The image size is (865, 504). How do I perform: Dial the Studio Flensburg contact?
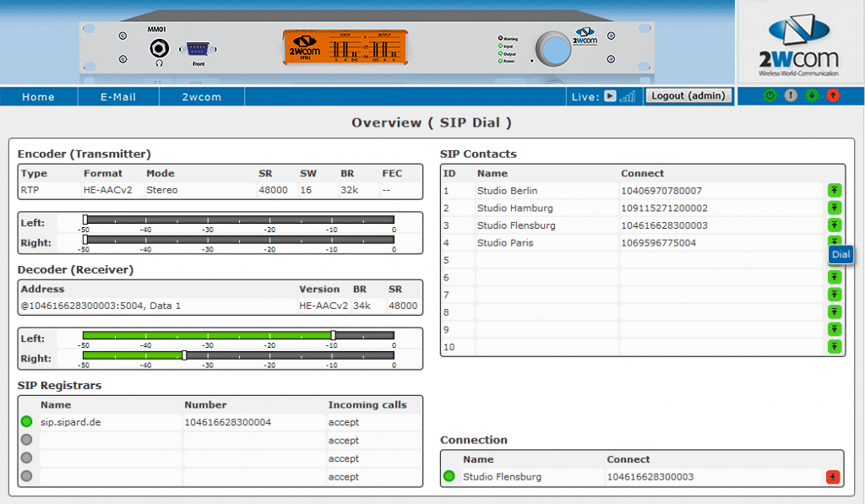[835, 225]
